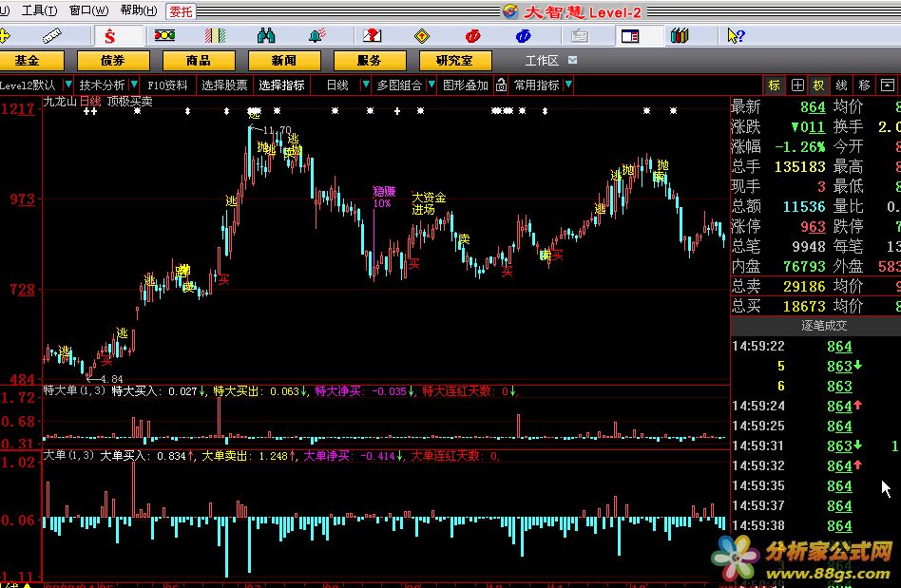Click the window layout panel icon
Image resolution: width=901 pixels, height=588 pixels.
pyautogui.click(x=630, y=36)
